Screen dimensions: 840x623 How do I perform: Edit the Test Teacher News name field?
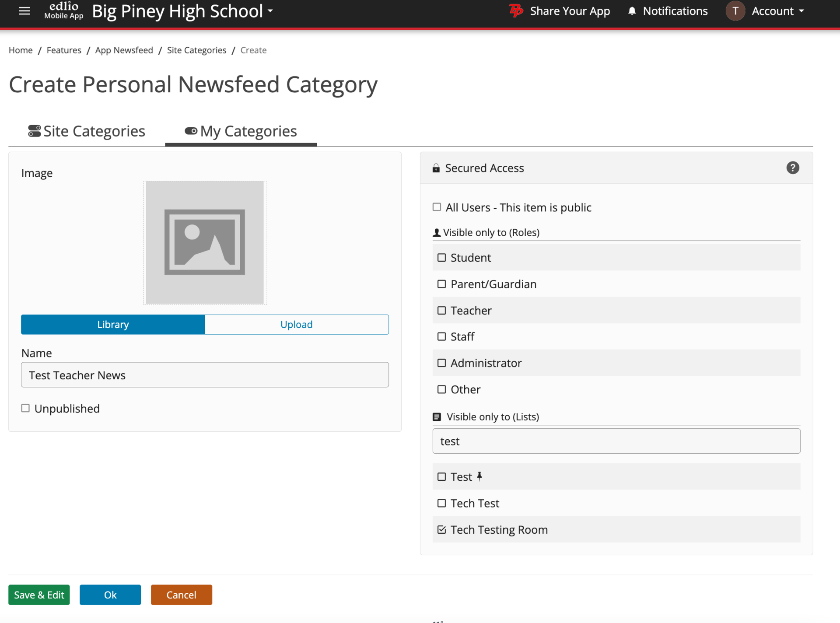click(x=205, y=375)
